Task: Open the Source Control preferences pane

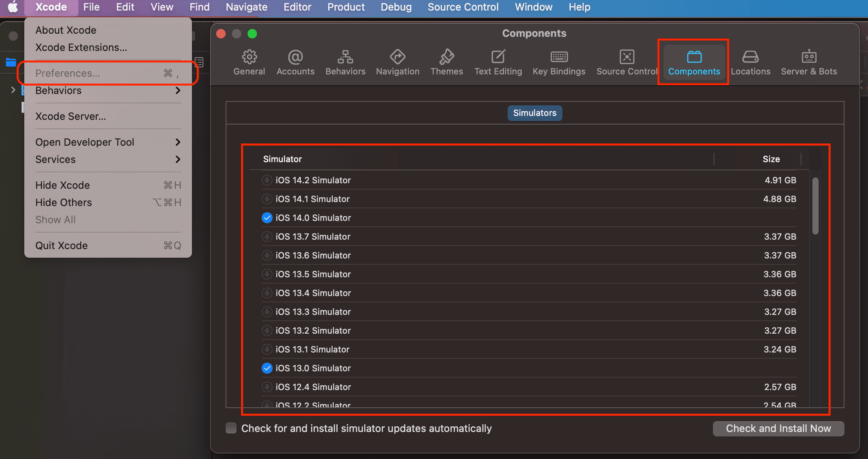Action: pyautogui.click(x=627, y=63)
